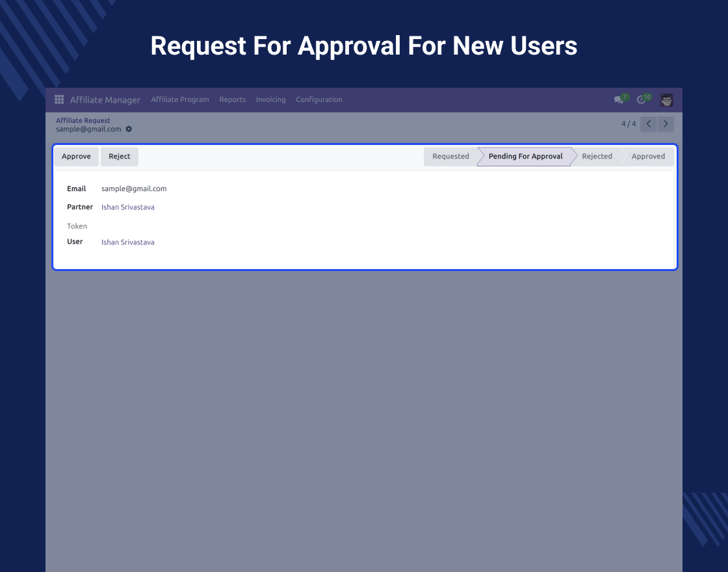Click the Token field label
The width and height of the screenshot is (728, 572).
pos(77,226)
